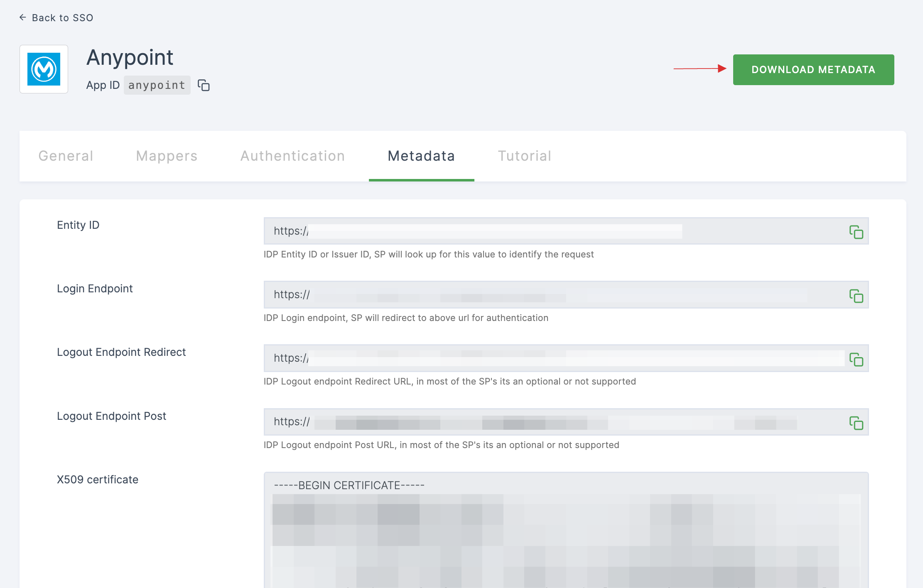This screenshot has width=923, height=588.
Task: Click the Anypoint heading title
Action: tap(130, 57)
